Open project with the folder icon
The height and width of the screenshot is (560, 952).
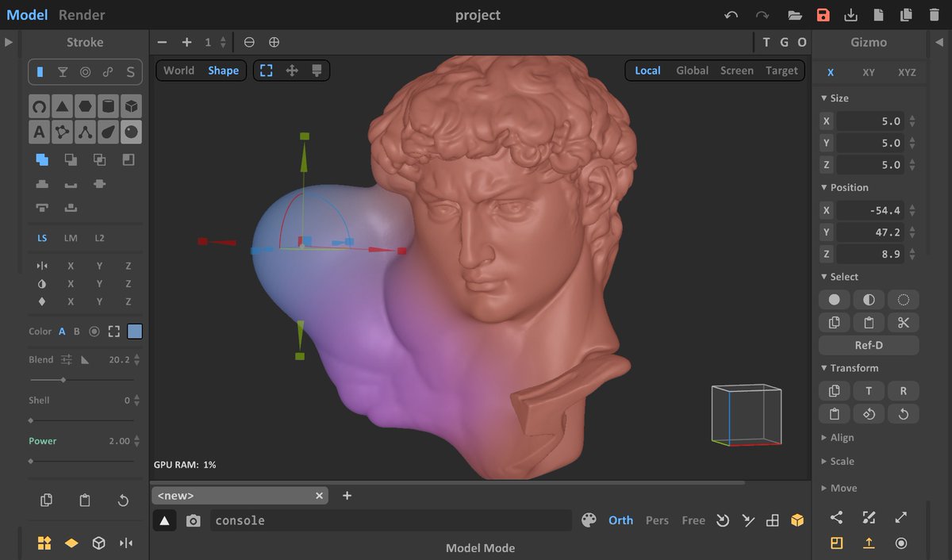tap(794, 15)
